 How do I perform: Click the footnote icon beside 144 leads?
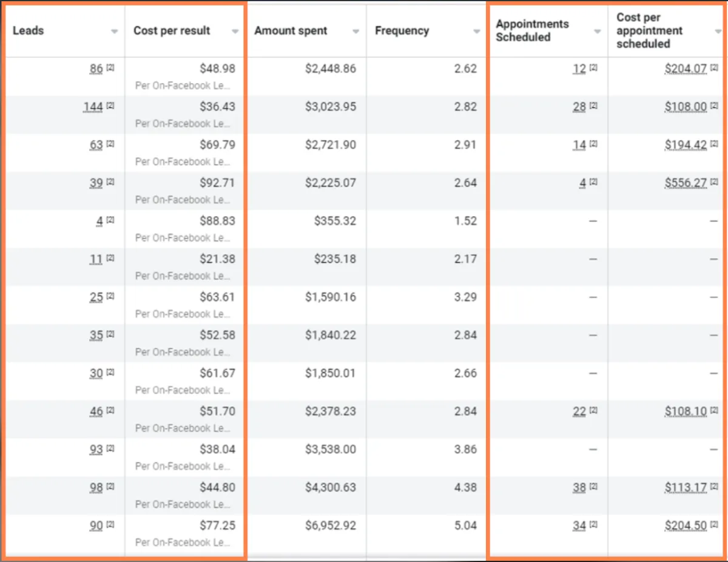pyautogui.click(x=110, y=106)
